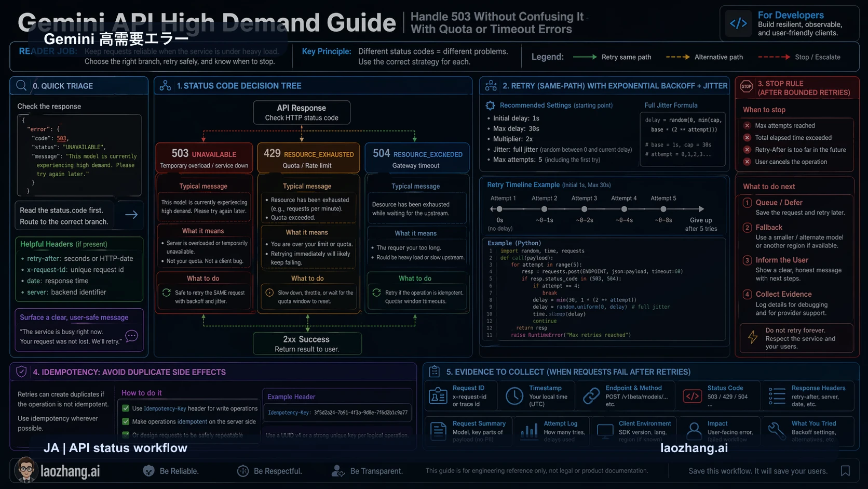868x489 pixels.
Task: Select the Attempt 4 dot on the retry timeline
Action: pos(624,209)
